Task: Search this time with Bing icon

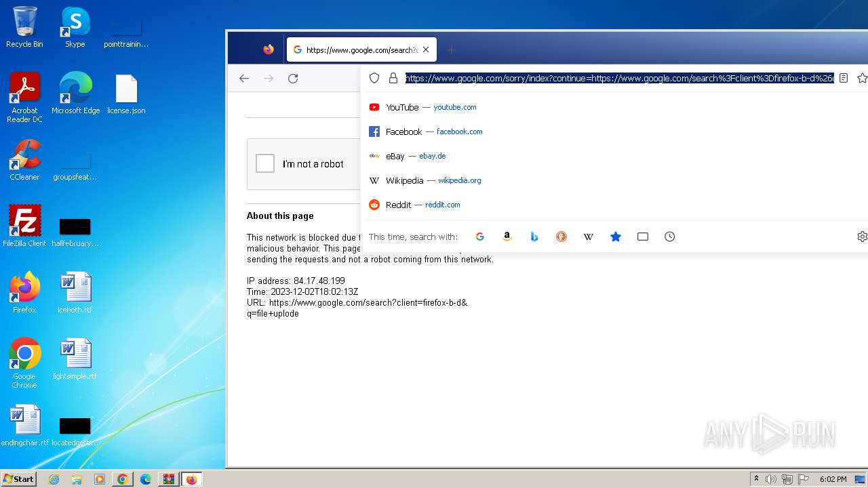Action: click(x=534, y=237)
